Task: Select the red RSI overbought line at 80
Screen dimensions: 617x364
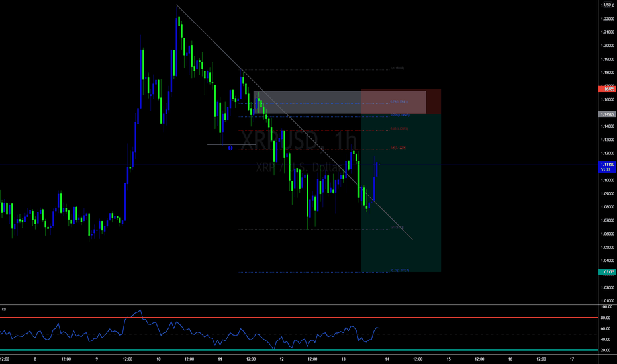Action: point(299,318)
